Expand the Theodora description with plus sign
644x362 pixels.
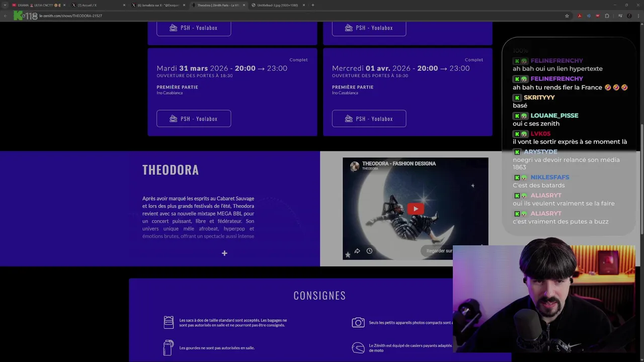click(x=224, y=253)
